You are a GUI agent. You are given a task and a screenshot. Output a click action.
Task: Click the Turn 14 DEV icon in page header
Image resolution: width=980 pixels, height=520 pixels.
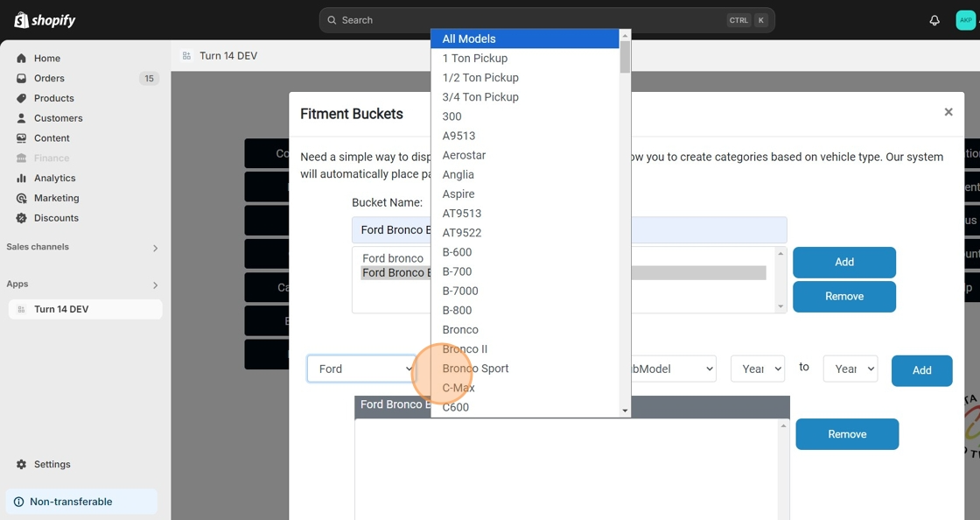click(x=186, y=56)
